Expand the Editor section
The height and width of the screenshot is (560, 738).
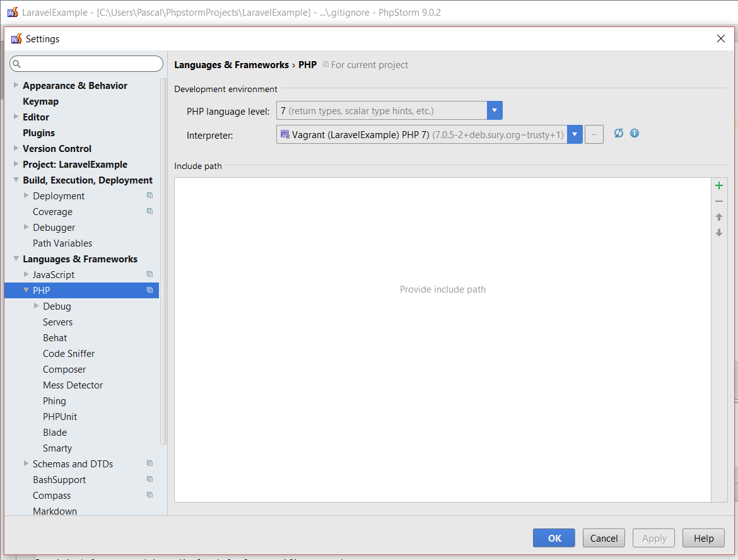coord(16,117)
